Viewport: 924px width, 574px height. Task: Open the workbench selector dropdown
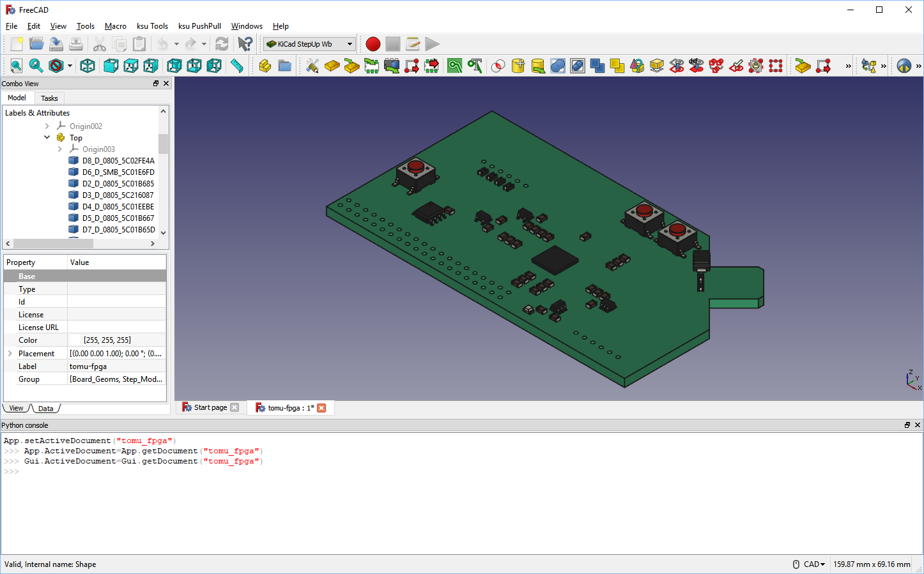click(309, 44)
